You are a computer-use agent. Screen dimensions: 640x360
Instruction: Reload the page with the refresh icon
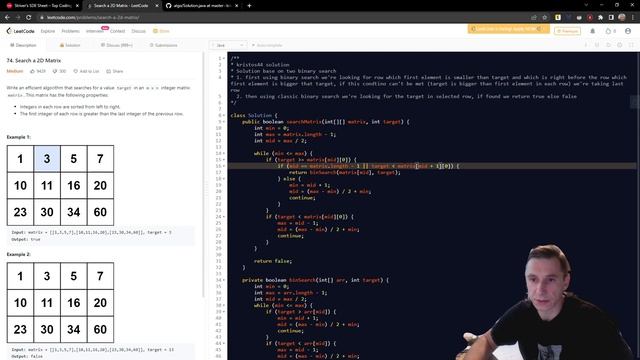point(29,18)
